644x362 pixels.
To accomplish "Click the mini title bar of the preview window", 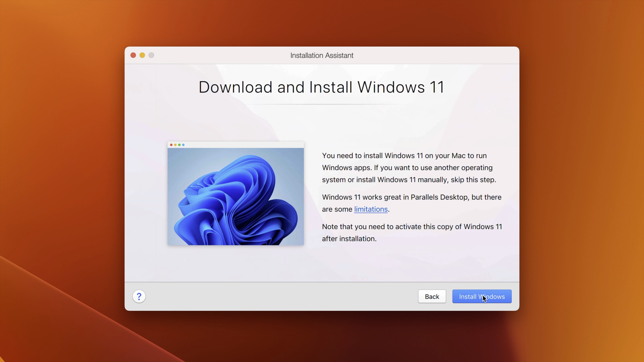I will coord(235,145).
